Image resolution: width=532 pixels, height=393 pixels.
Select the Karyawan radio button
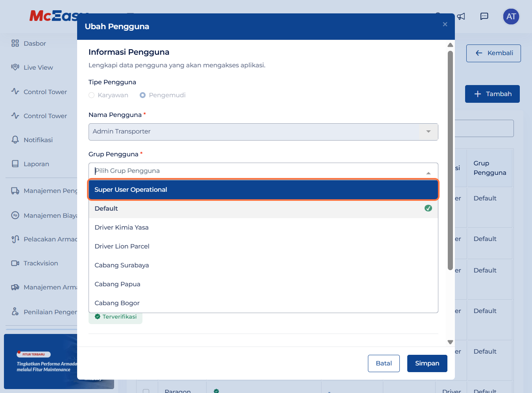click(x=92, y=95)
